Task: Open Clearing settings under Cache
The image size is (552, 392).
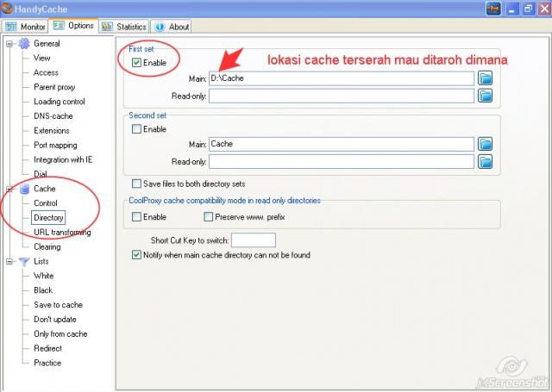Action: click(47, 246)
